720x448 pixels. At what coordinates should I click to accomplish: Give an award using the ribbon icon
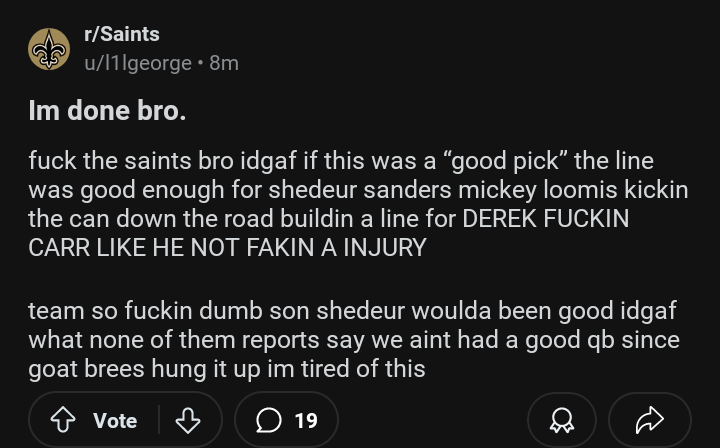(562, 420)
